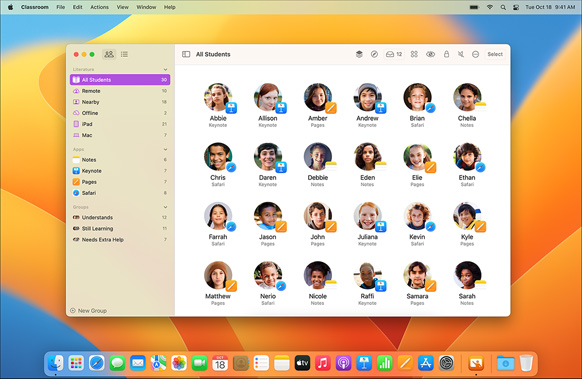Select Abbie's student thumbnail
The image size is (582, 379).
coord(218,98)
